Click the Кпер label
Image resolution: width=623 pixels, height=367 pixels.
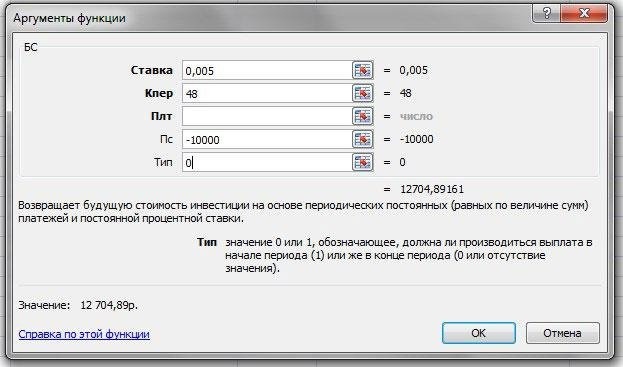tap(159, 94)
